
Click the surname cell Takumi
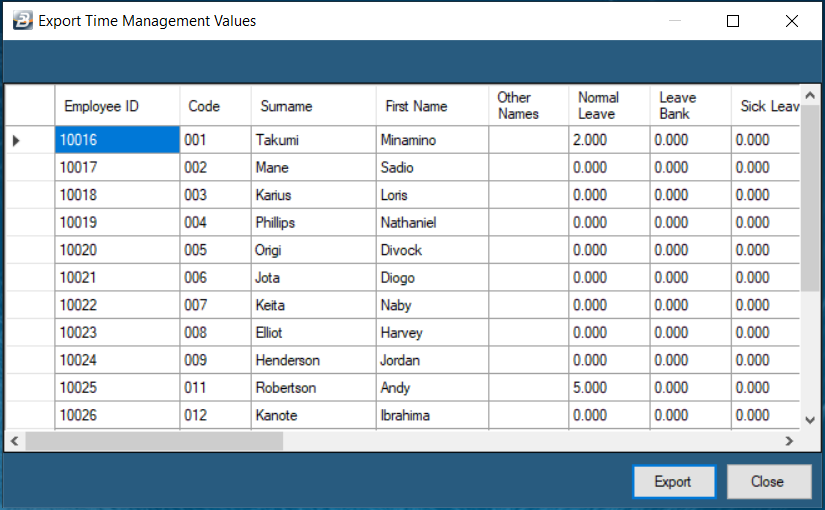click(x=314, y=140)
